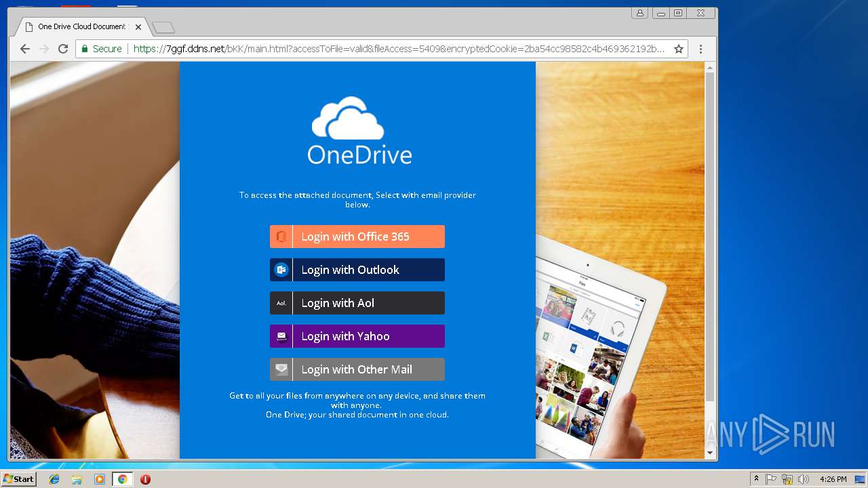Viewport: 868px width, 488px height.
Task: Launch Internet Explorer from taskbar
Action: 54,479
